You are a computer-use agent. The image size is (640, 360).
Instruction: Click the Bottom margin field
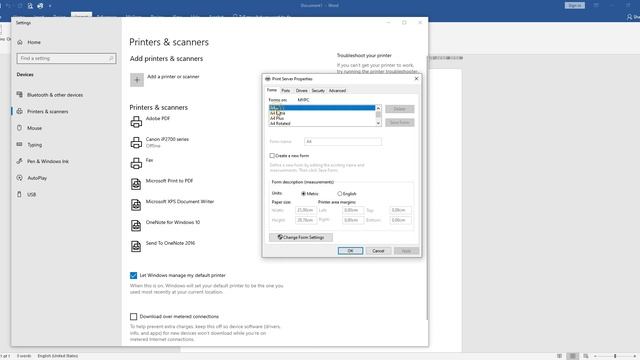click(400, 220)
